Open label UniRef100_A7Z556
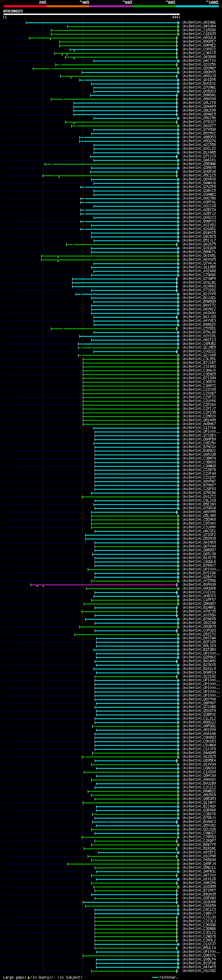Image resolution: width=222 pixels, height=980 pixels. 199,581
